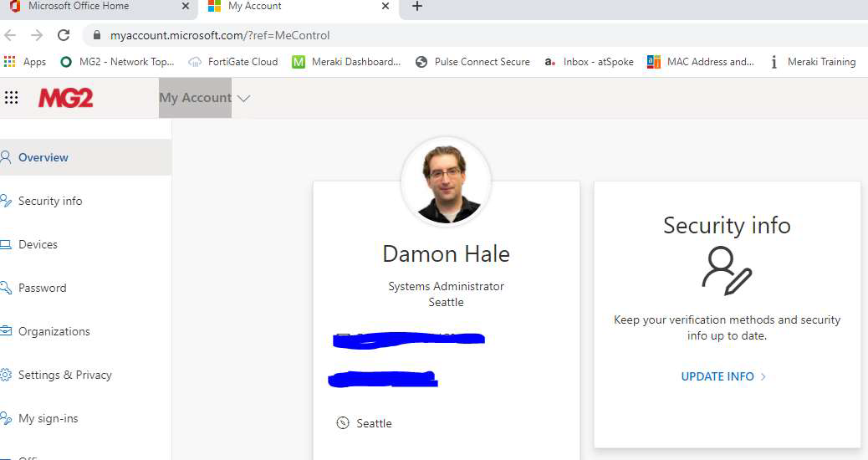Image resolution: width=868 pixels, height=460 pixels.
Task: Click the Password key icon in sidebar
Action: coord(6,288)
